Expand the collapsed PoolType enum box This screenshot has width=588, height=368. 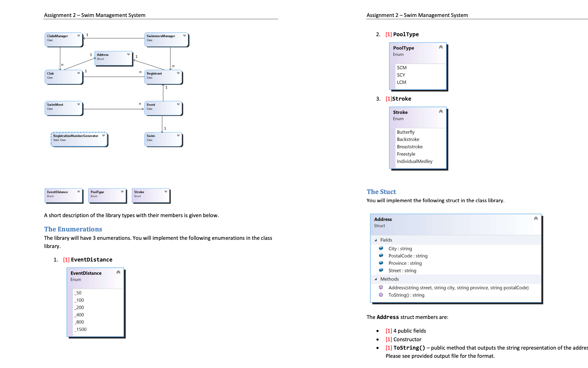122,192
